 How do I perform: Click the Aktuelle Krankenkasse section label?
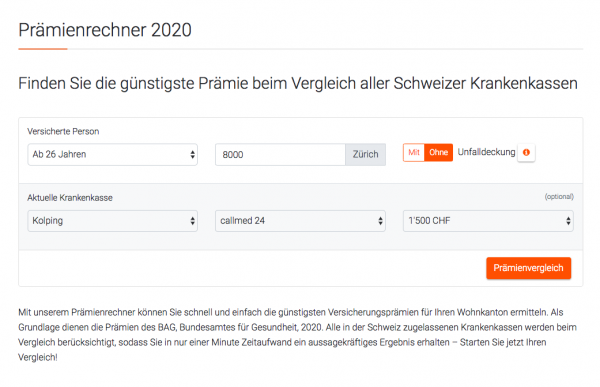[x=70, y=198]
